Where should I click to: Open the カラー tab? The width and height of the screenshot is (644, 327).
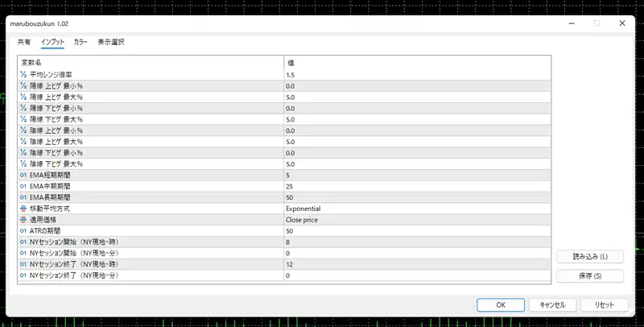tap(80, 42)
